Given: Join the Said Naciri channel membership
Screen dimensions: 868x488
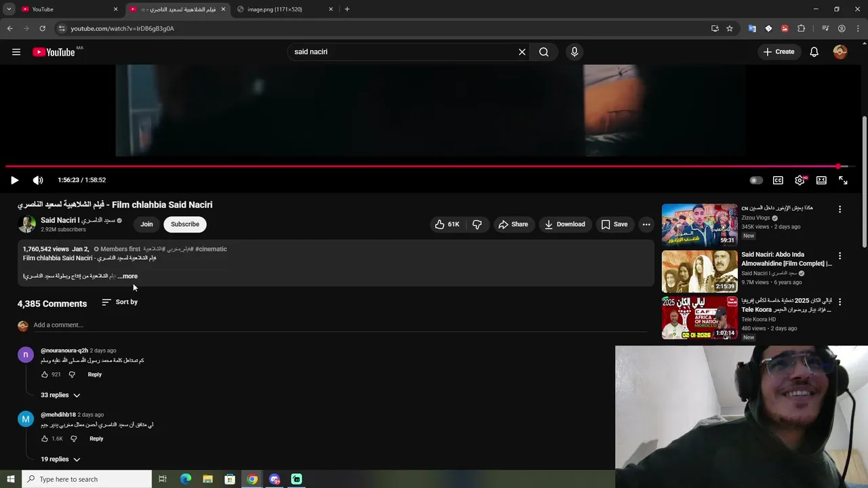Looking at the screenshot, I should 146,224.
